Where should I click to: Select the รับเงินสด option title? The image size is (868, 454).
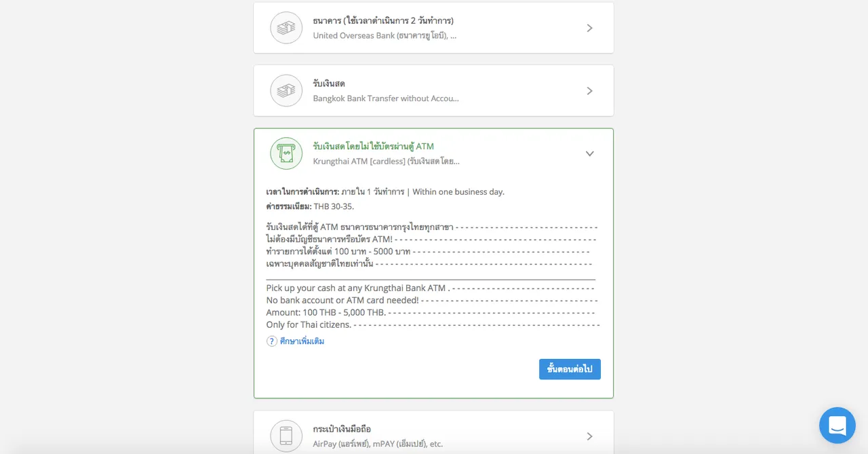pyautogui.click(x=329, y=83)
